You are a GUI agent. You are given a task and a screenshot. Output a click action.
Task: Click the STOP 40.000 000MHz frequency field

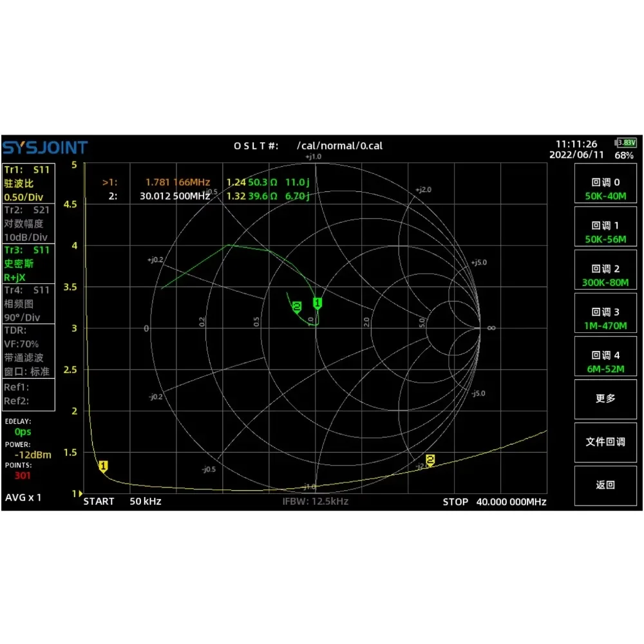pos(495,502)
